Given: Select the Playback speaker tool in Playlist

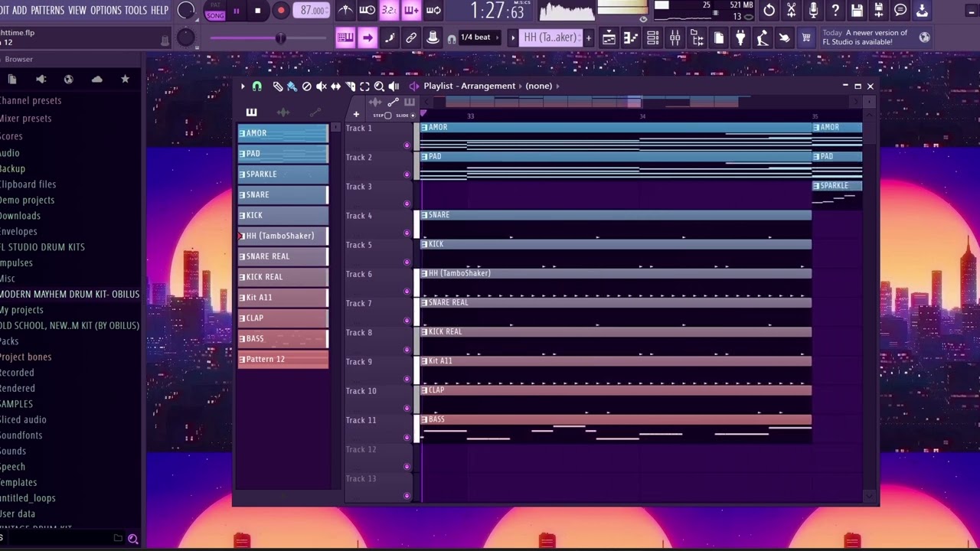Looking at the screenshot, I should 394,86.
